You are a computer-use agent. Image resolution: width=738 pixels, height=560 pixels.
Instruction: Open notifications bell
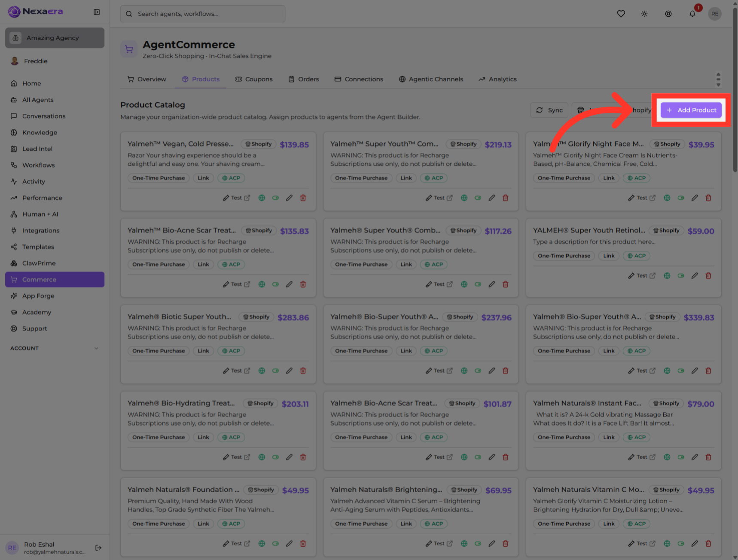(x=692, y=14)
